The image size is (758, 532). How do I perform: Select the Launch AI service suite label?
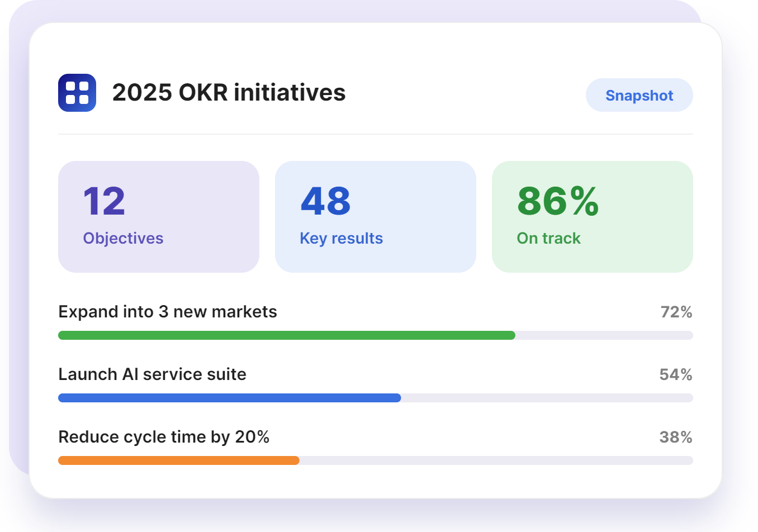pyautogui.click(x=152, y=374)
